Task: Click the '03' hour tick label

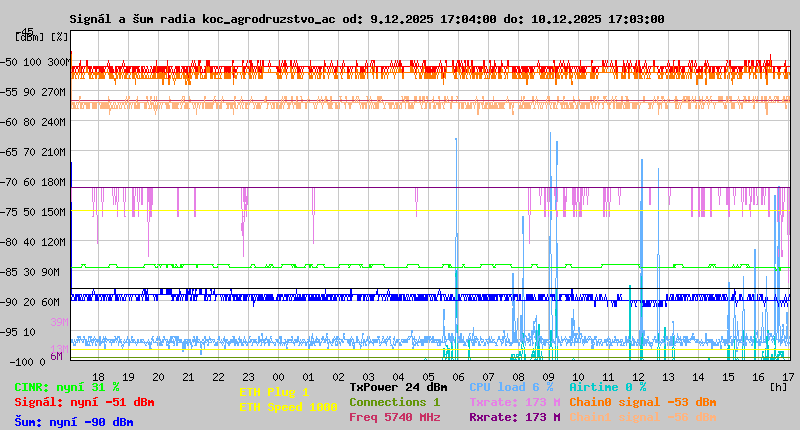Action: pyautogui.click(x=368, y=377)
